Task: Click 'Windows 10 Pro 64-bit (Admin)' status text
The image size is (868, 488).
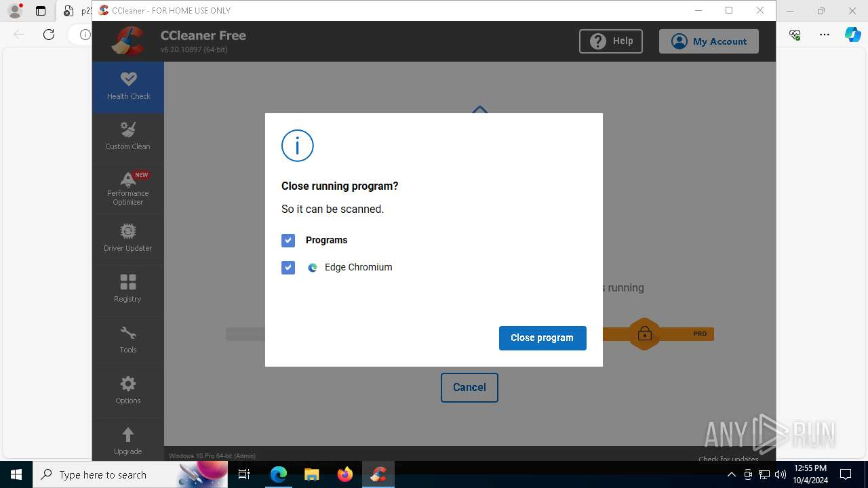Action: pyautogui.click(x=212, y=456)
